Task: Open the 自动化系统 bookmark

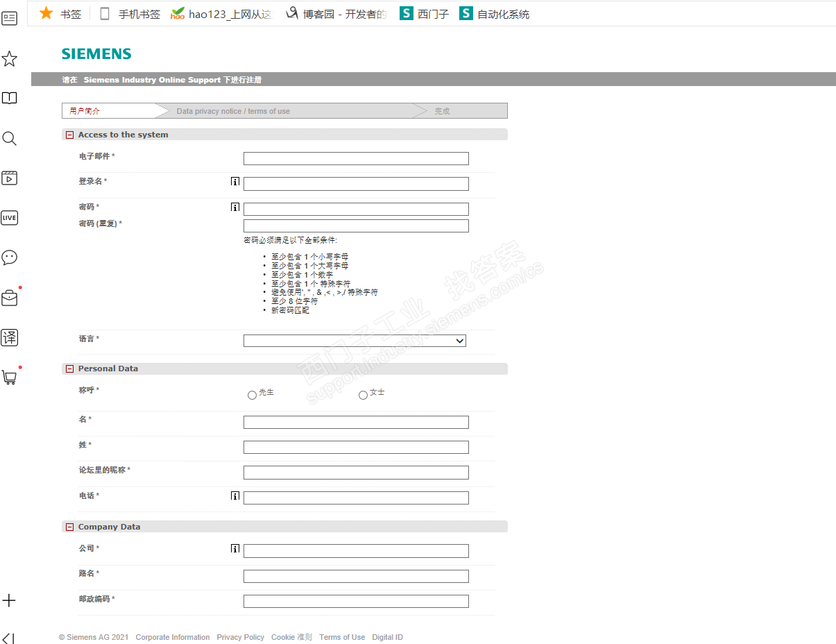Action: 495,14
